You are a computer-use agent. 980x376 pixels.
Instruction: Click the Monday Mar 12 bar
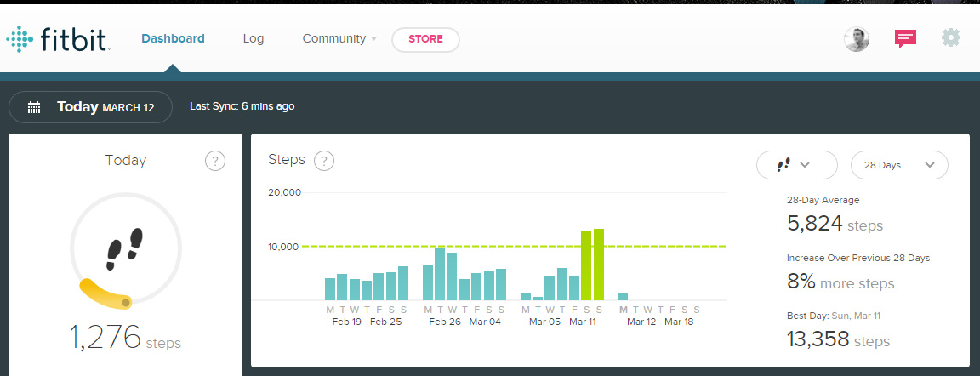(623, 297)
